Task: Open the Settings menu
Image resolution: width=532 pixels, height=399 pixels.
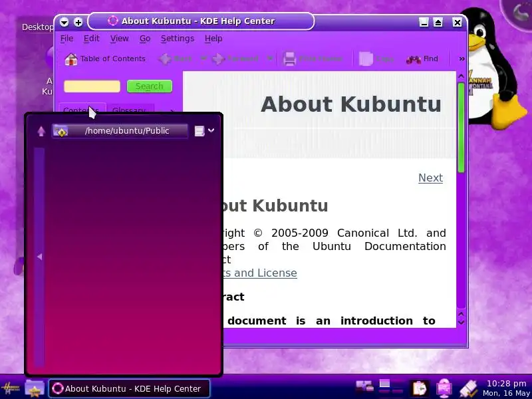Action: tap(177, 39)
